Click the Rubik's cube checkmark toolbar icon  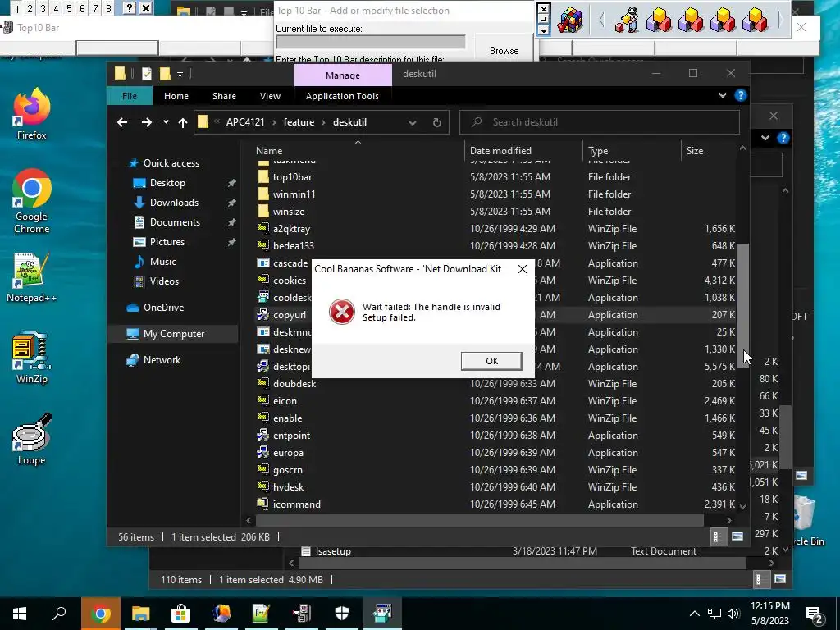click(x=570, y=21)
